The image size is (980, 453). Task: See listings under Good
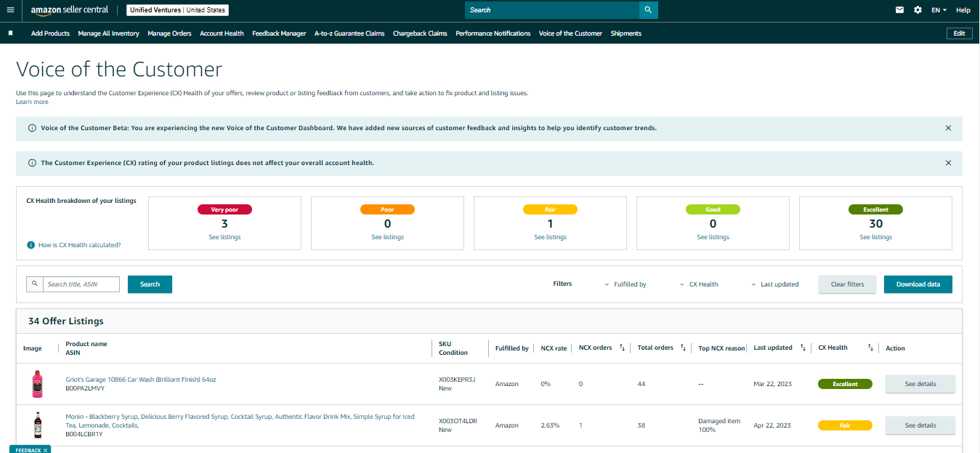[x=713, y=237]
